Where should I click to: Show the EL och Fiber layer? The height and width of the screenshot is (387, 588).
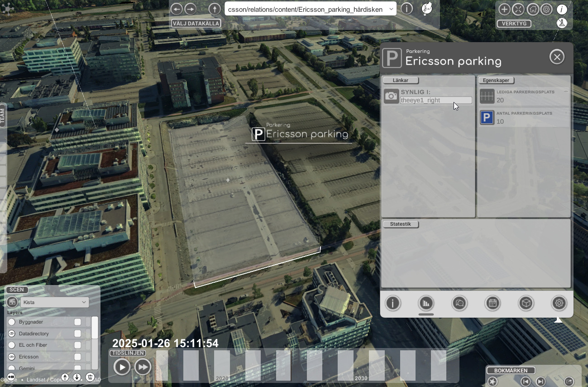tap(12, 345)
